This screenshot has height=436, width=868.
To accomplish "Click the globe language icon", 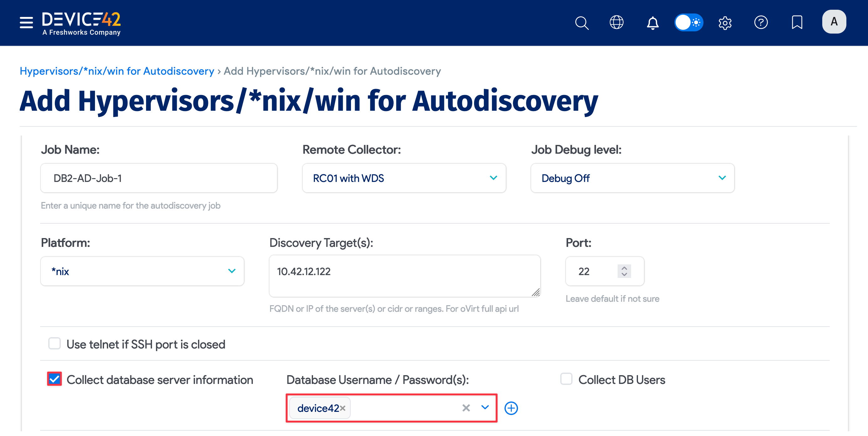I will pos(617,23).
